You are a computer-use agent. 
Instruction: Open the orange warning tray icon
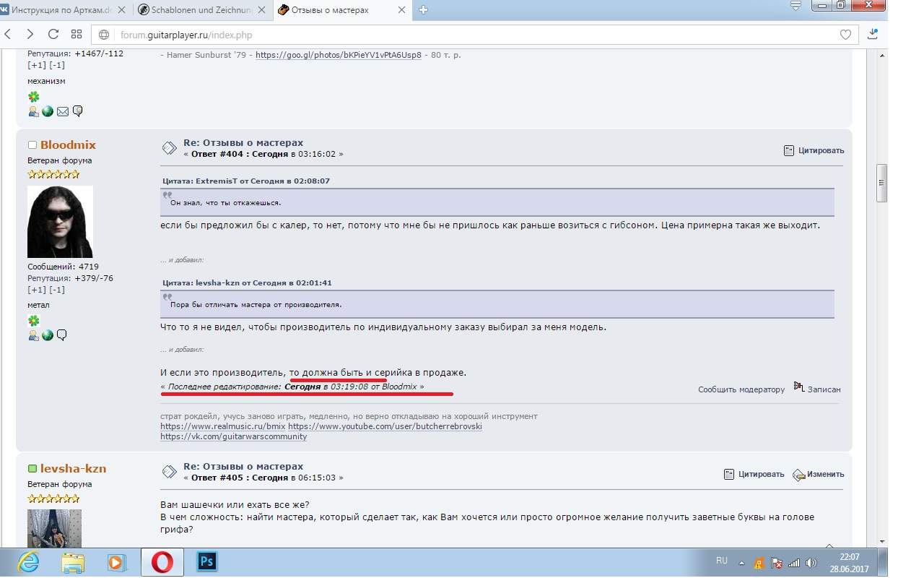tap(759, 563)
